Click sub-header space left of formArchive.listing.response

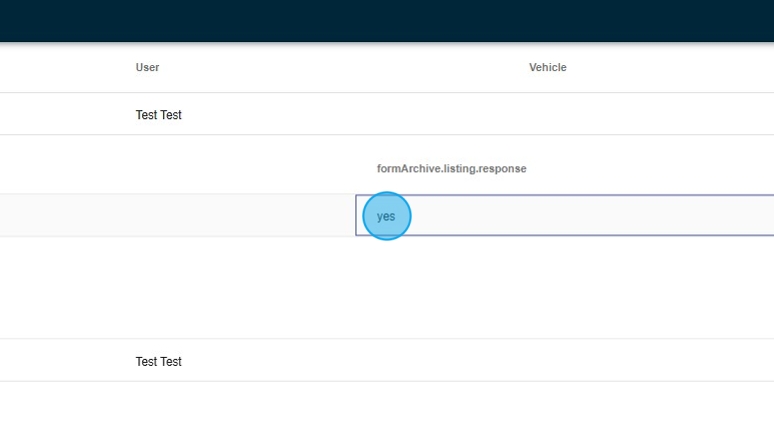coord(180,169)
